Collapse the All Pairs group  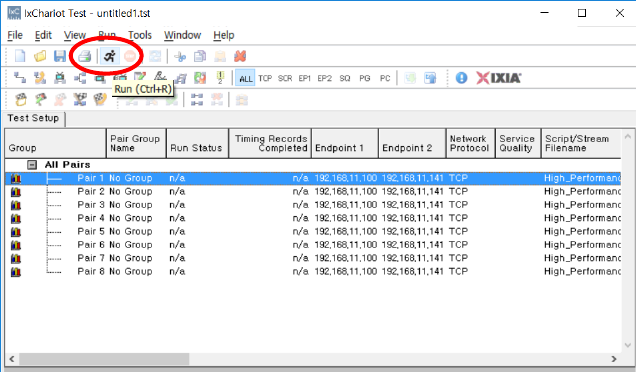32,165
